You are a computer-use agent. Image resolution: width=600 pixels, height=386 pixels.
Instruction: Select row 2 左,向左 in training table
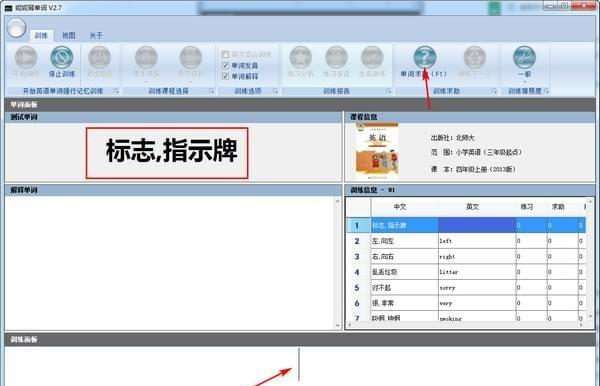466,241
